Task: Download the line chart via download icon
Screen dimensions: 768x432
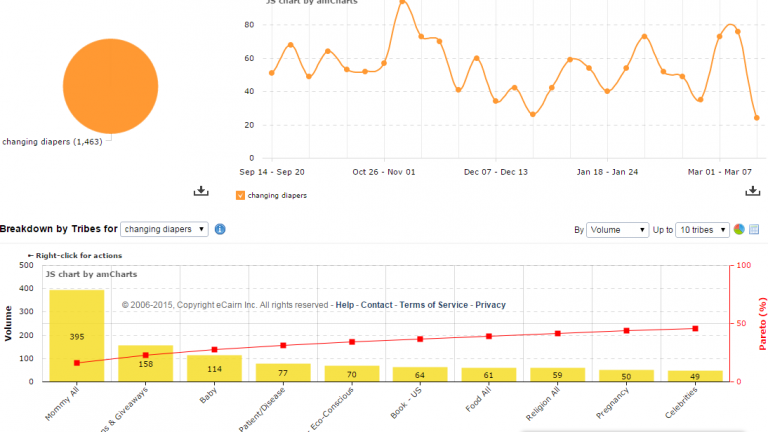Action: 753,191
